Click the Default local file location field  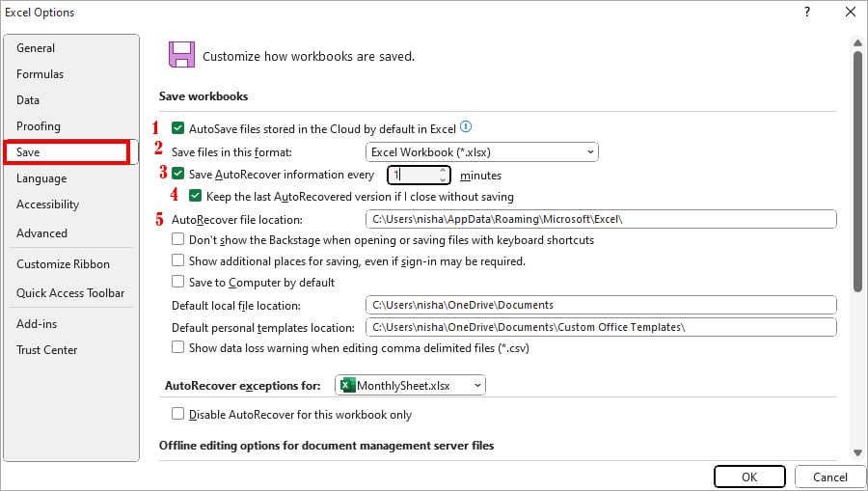pos(601,305)
